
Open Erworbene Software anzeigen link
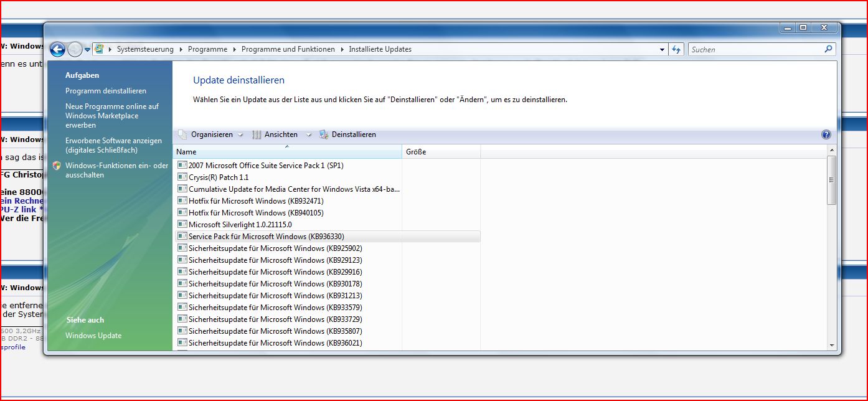[x=113, y=145]
